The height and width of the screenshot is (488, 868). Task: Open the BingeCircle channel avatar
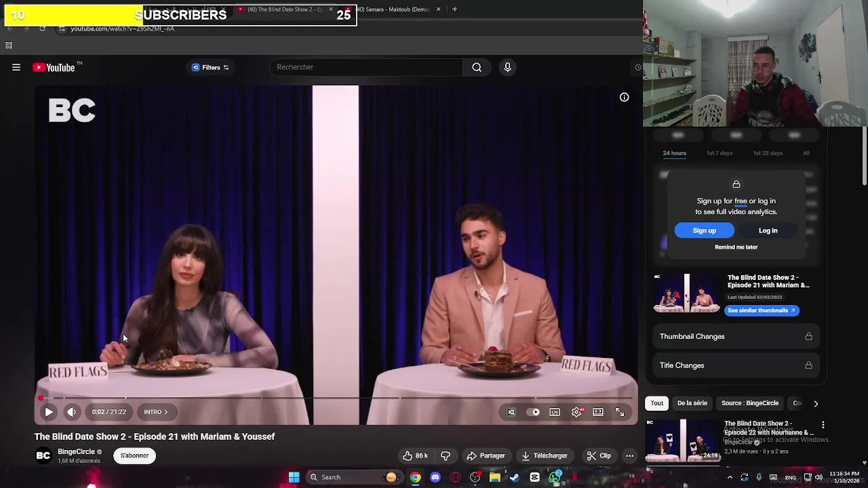[x=43, y=455]
